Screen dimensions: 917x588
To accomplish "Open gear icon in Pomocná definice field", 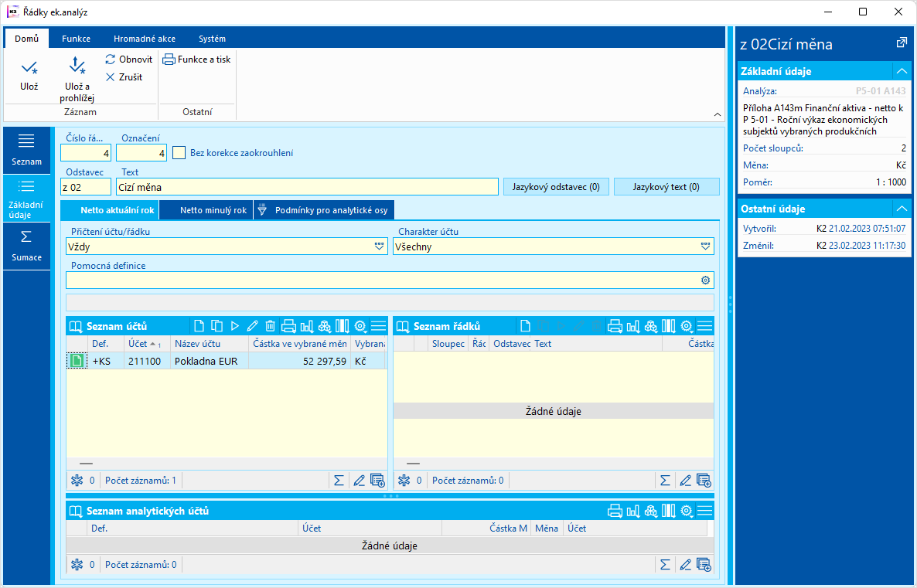I will [x=705, y=280].
